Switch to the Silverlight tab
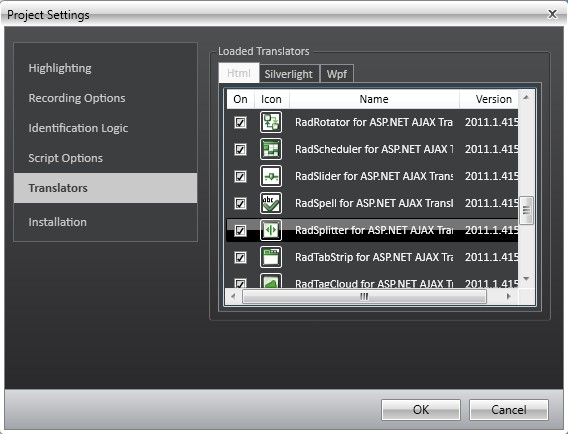 click(289, 74)
